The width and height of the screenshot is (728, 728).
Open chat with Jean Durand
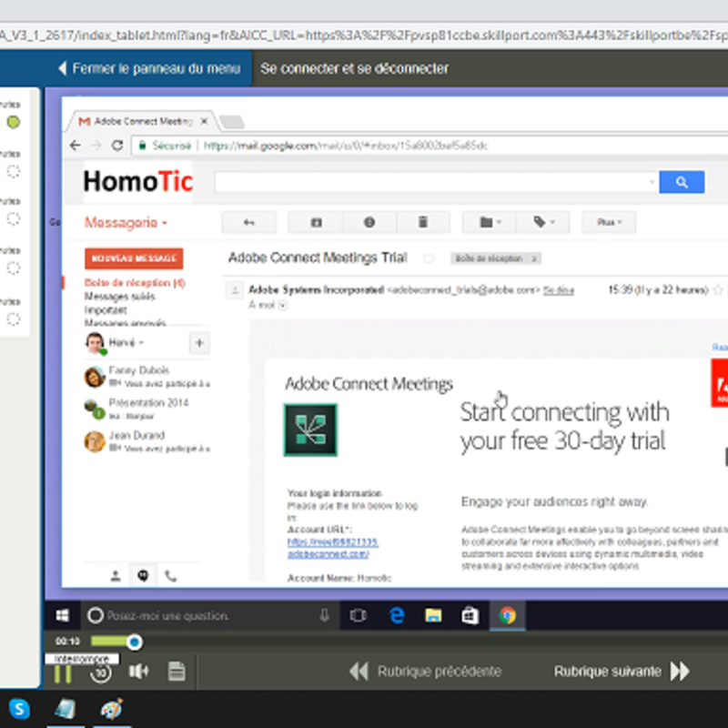(147, 441)
